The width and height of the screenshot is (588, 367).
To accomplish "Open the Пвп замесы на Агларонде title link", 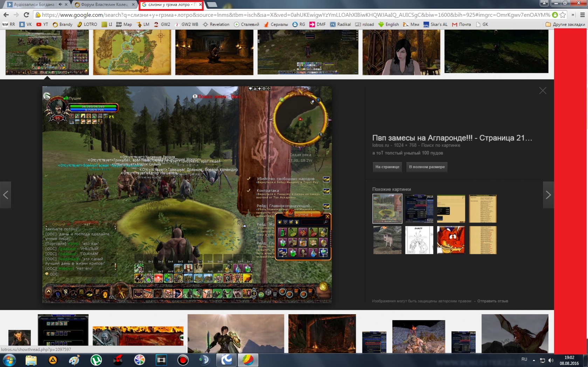I will coord(452,138).
